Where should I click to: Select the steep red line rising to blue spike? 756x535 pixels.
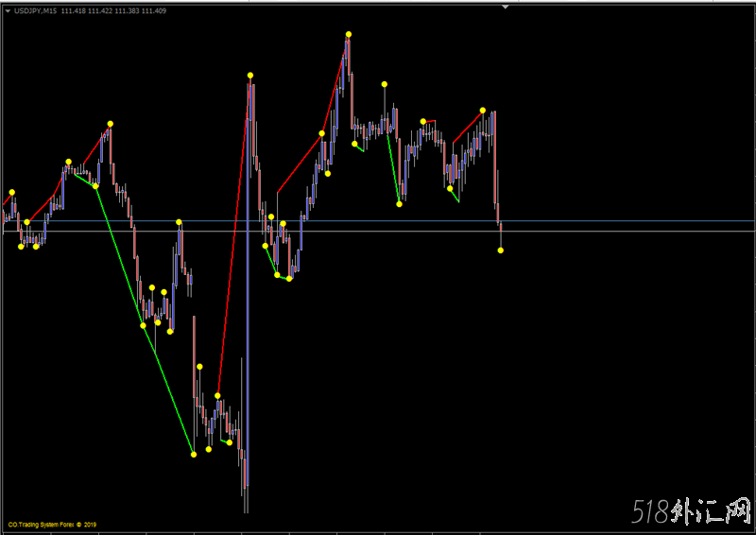[x=234, y=236]
